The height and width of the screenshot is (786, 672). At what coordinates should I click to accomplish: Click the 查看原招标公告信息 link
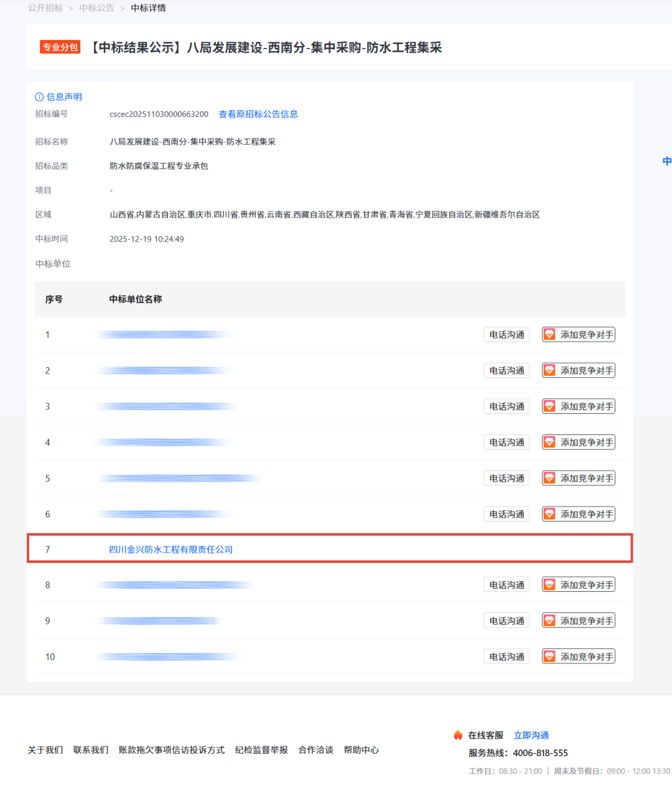(x=258, y=114)
